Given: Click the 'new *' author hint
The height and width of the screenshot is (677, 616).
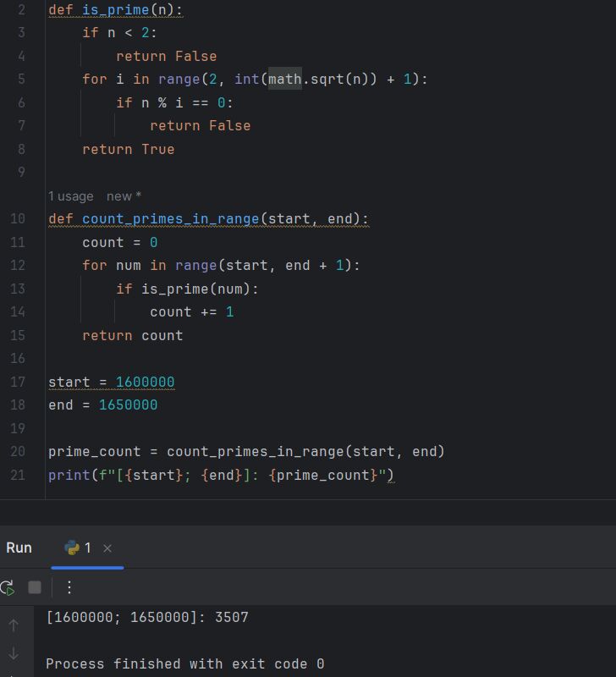Looking at the screenshot, I should [x=124, y=196].
